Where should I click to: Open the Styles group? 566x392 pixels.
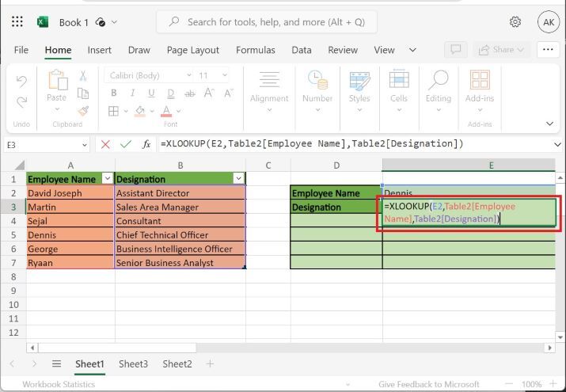coord(359,91)
